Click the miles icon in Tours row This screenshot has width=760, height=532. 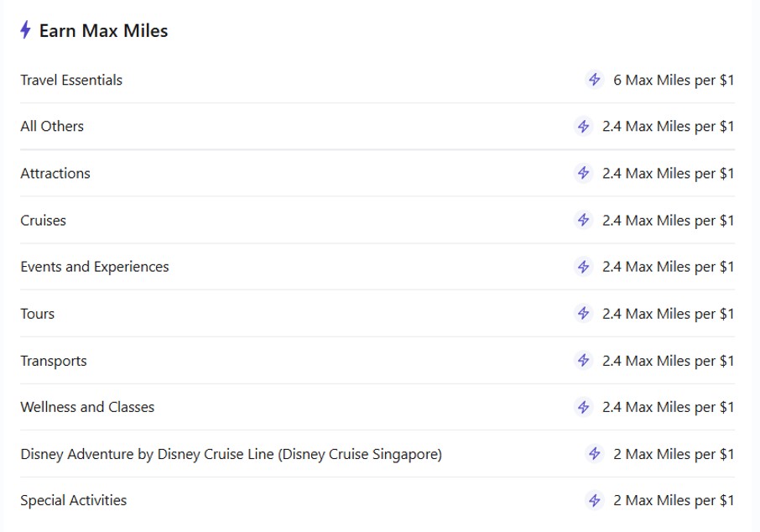coord(584,314)
